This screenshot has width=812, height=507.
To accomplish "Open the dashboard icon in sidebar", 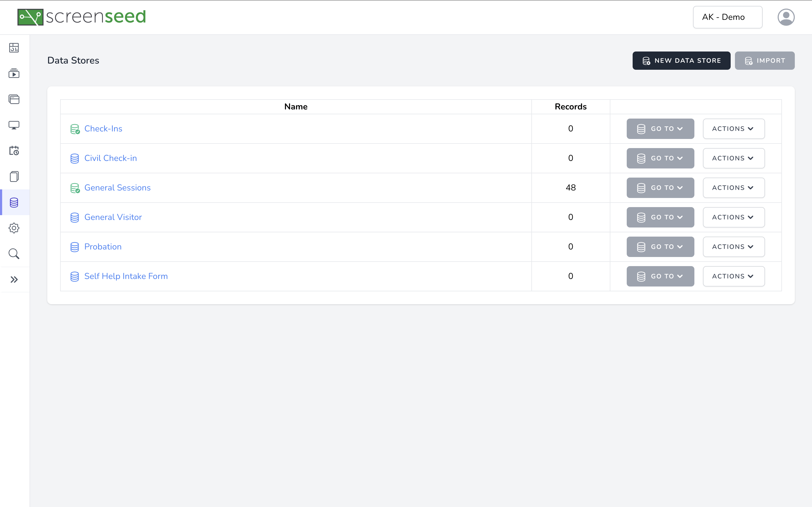I will coord(14,48).
